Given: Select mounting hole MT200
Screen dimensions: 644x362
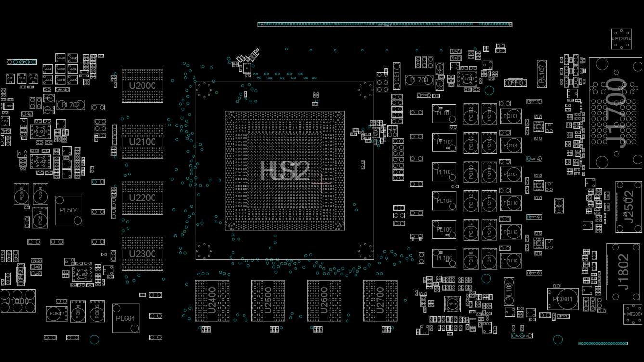Looking at the screenshot, I should coord(633,314).
